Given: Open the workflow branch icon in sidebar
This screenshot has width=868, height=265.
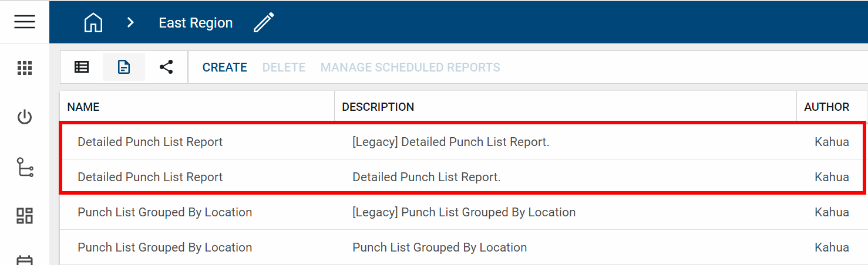Looking at the screenshot, I should pos(25,167).
